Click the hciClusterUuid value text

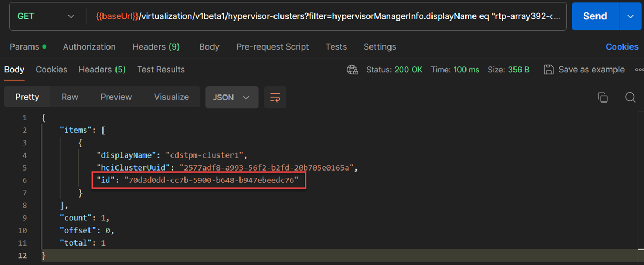pyautogui.click(x=266, y=168)
